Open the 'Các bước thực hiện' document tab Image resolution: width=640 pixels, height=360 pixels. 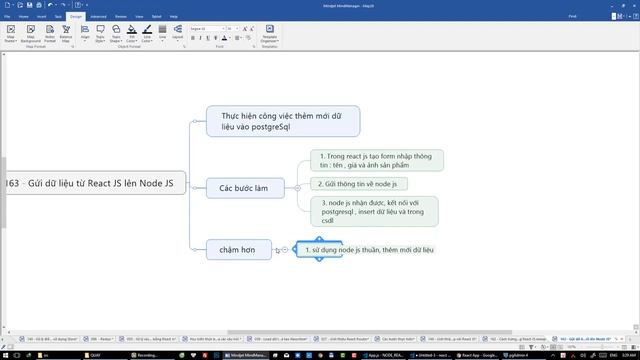click(395, 339)
